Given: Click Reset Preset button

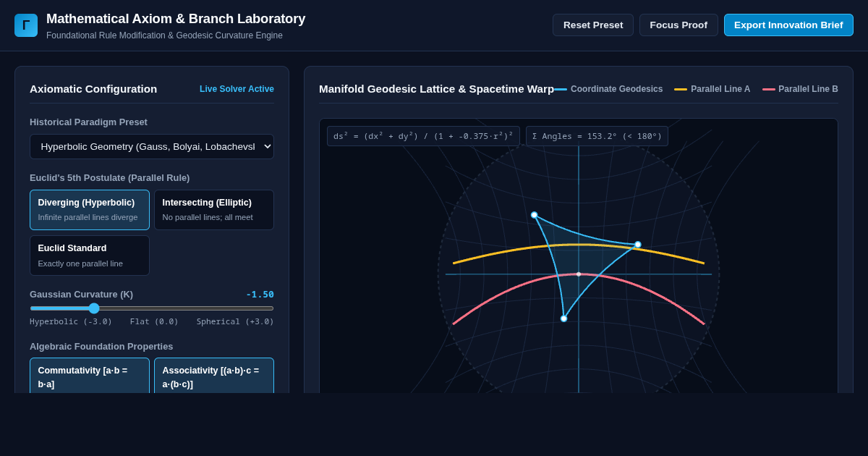Looking at the screenshot, I should pyautogui.click(x=593, y=25).
